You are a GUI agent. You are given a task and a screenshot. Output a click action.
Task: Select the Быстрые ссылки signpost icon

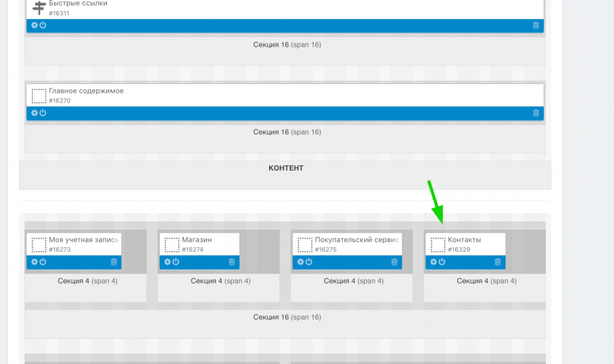tap(39, 8)
